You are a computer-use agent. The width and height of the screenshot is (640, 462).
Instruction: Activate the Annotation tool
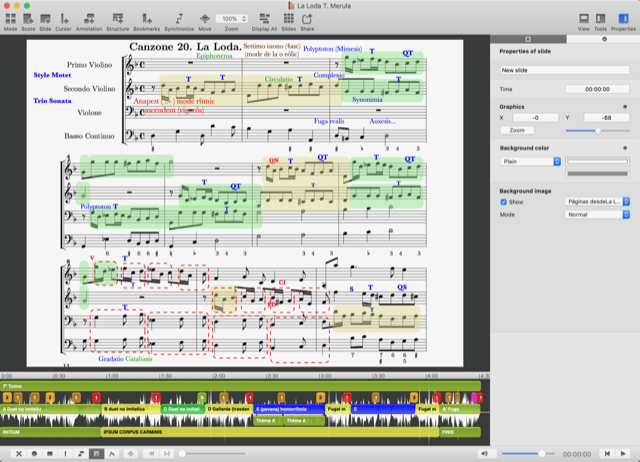[89, 20]
